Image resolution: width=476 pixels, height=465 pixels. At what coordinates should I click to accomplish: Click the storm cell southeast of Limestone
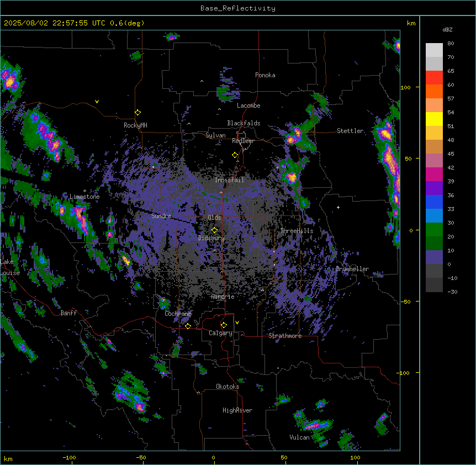pyautogui.click(x=81, y=219)
